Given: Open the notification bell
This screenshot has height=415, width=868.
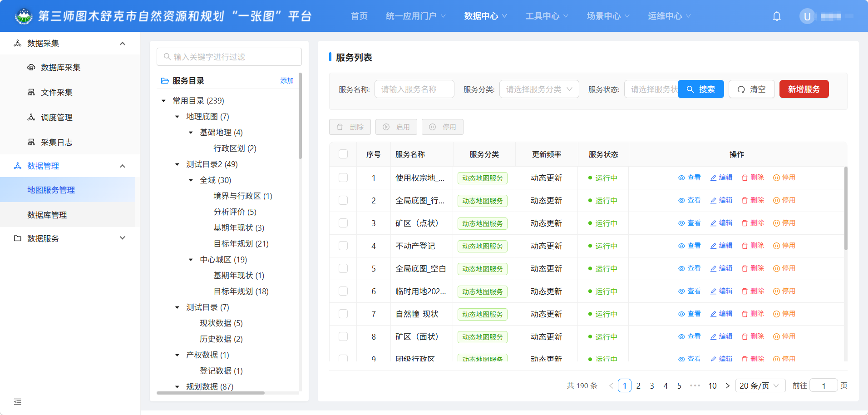Looking at the screenshot, I should (x=777, y=16).
